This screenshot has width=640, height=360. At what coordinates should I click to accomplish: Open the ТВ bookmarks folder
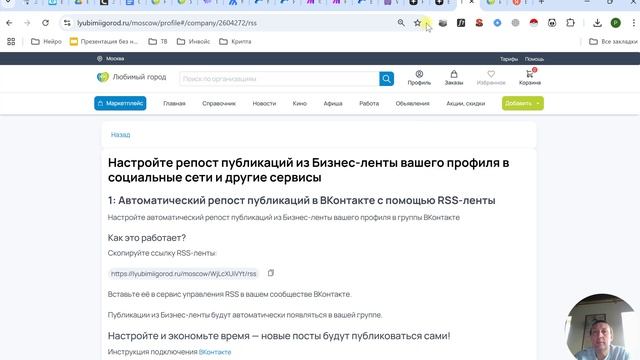[158, 42]
